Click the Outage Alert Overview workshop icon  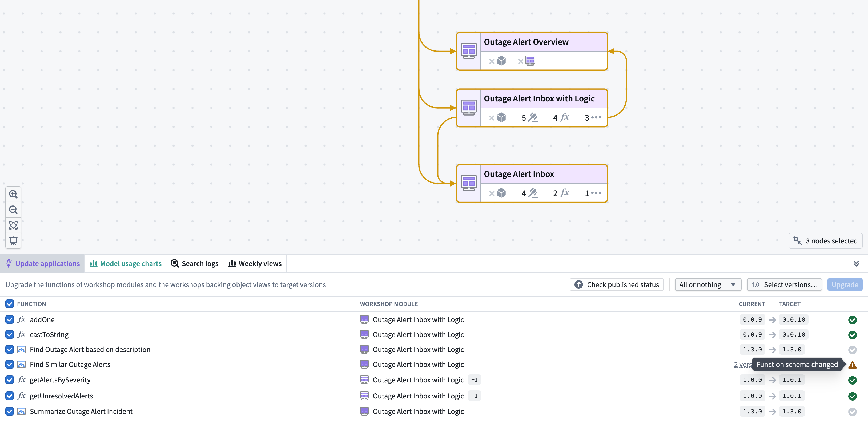click(x=468, y=51)
